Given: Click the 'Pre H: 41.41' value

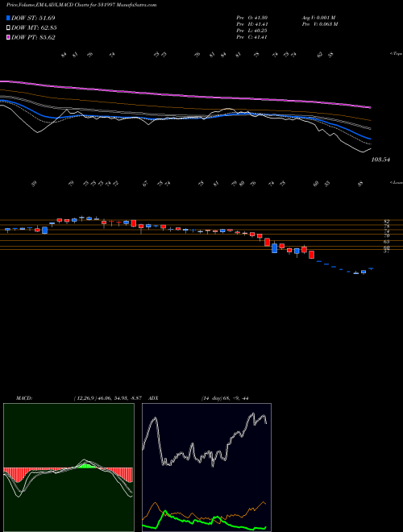Looking at the screenshot, I should (x=252, y=24).
